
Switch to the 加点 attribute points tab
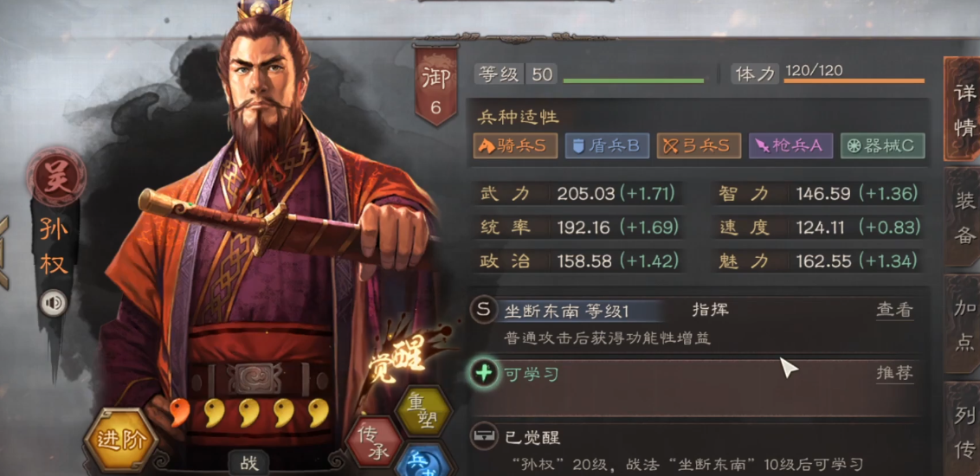[964, 324]
